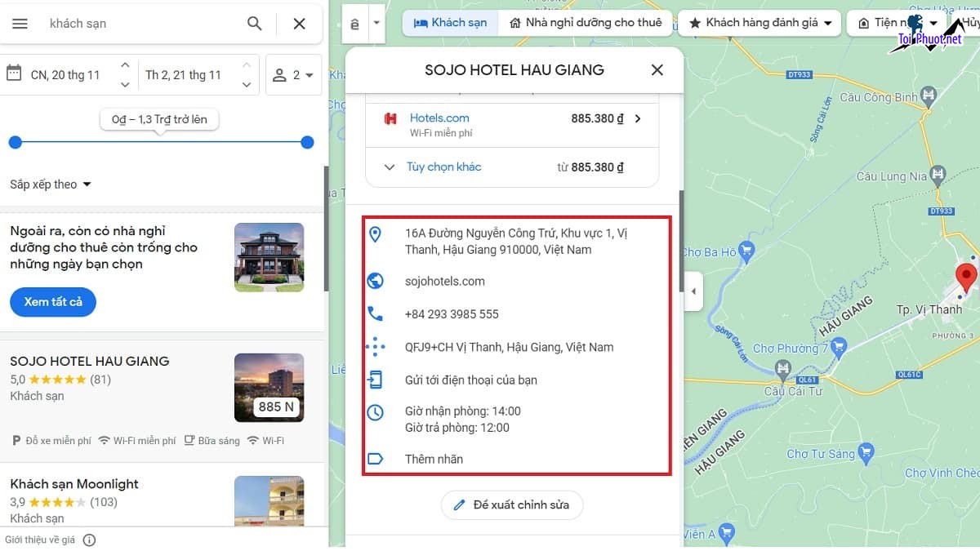This screenshot has width=980, height=551.
Task: Click the address location pin icon
Action: tap(375, 234)
